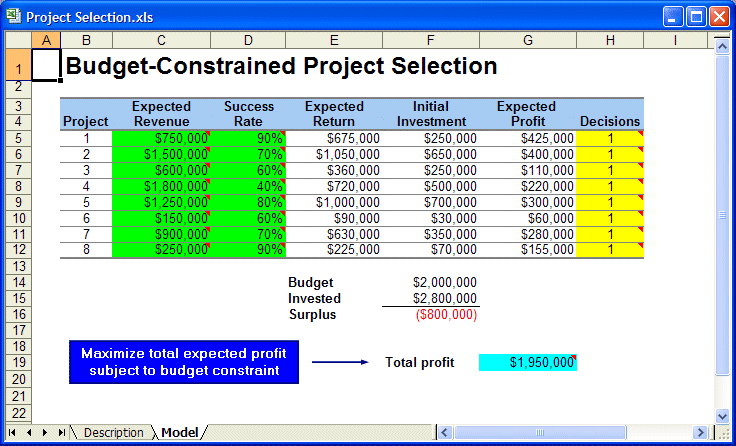Go to previous sheet tab arrow
Screen dimensions: 736x446
29,432
